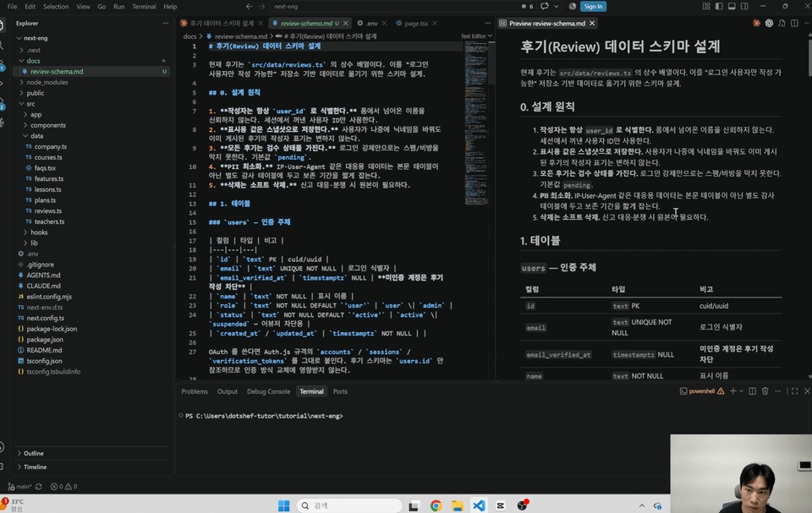Open the source file icon in preview toolbar
This screenshot has height=513, width=812.
pyautogui.click(x=782, y=24)
